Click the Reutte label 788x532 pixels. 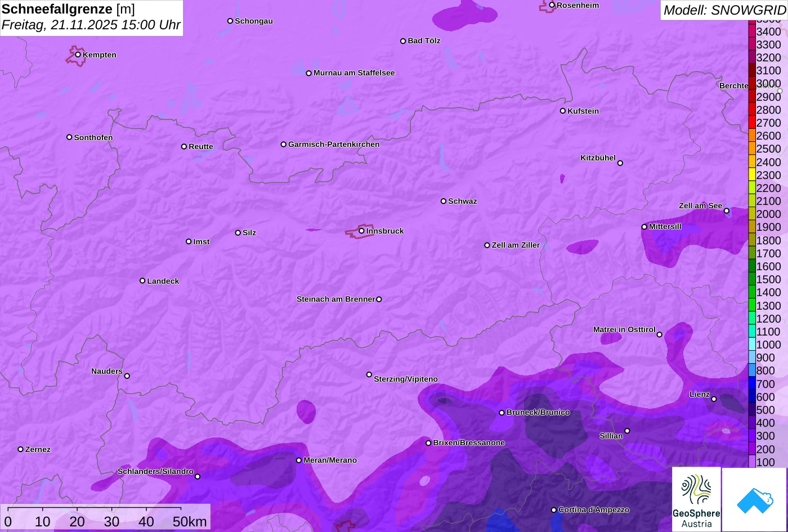201,146
